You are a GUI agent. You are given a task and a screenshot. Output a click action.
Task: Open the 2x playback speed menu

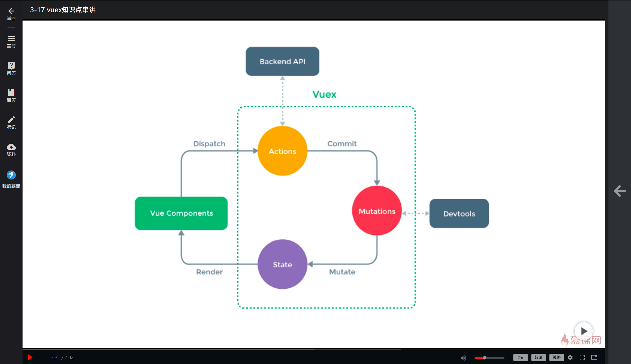pyautogui.click(x=520, y=357)
